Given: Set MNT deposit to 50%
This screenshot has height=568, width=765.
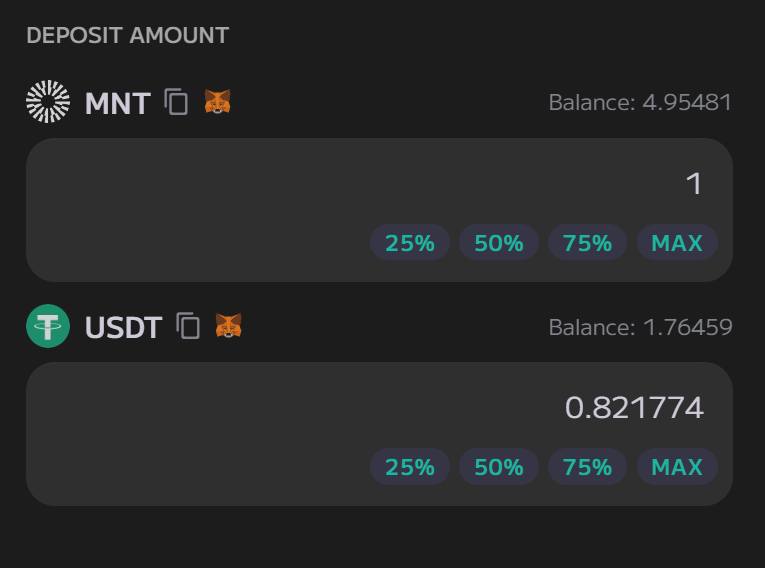Looking at the screenshot, I should click(499, 243).
